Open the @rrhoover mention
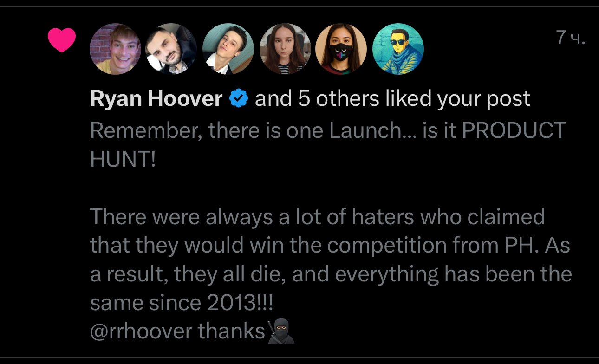The width and height of the screenshot is (599, 364). coord(141,331)
